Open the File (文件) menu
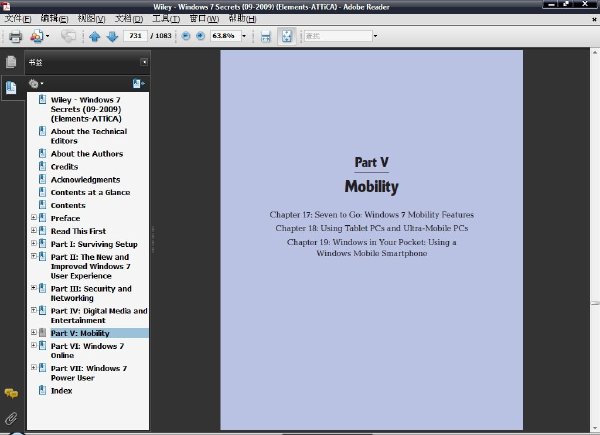Screen dimensions: 600x435 [x=18, y=19]
